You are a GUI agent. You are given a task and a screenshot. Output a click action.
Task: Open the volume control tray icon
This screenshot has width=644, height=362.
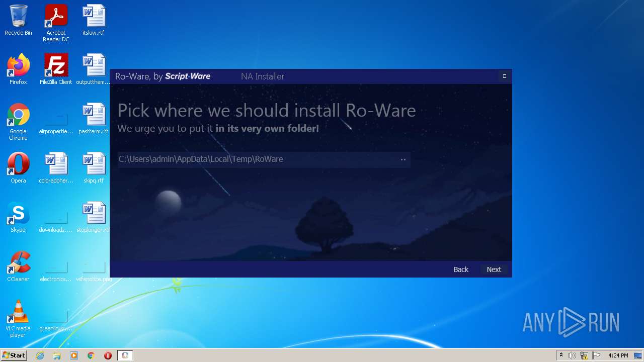pyautogui.click(x=572, y=355)
